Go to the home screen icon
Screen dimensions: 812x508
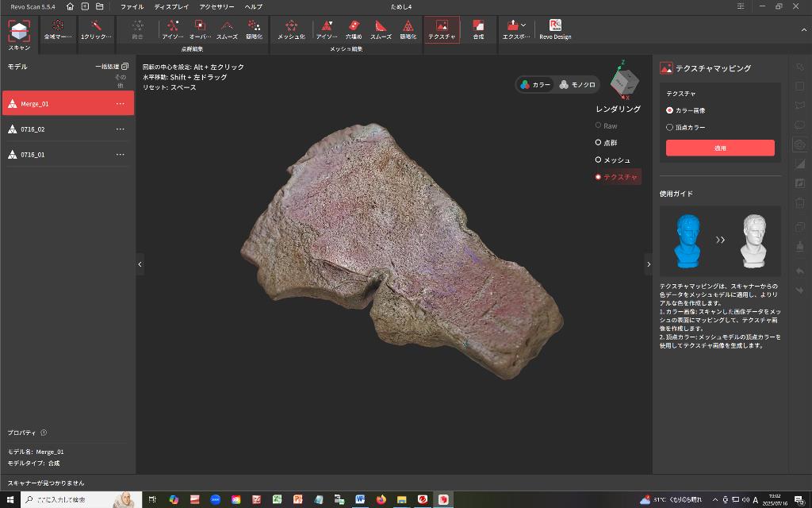pos(71,6)
